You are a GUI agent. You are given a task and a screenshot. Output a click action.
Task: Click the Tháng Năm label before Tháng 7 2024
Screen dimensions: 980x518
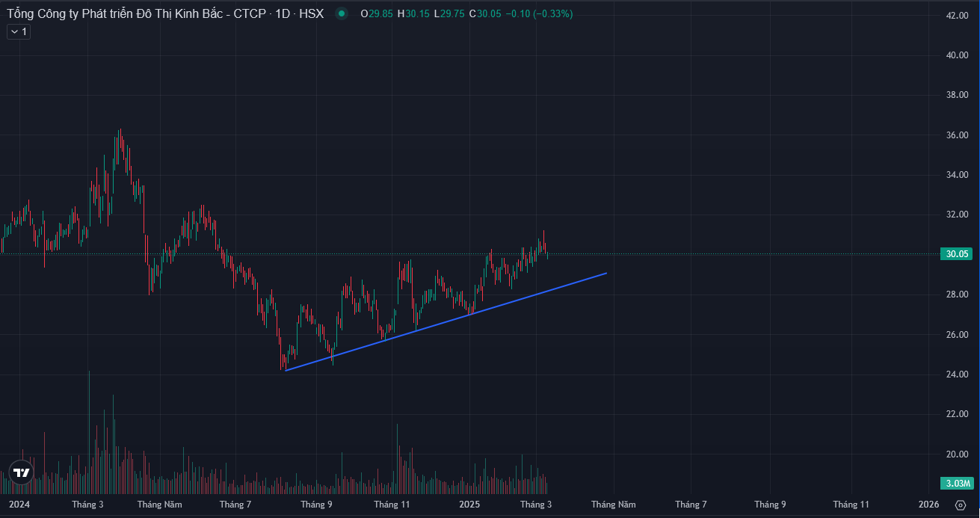(x=160, y=505)
